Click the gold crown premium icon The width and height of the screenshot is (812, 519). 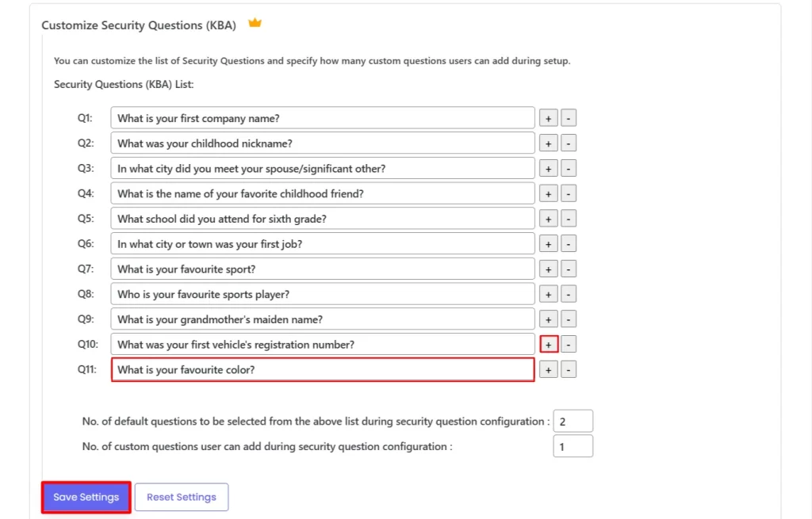click(x=255, y=23)
